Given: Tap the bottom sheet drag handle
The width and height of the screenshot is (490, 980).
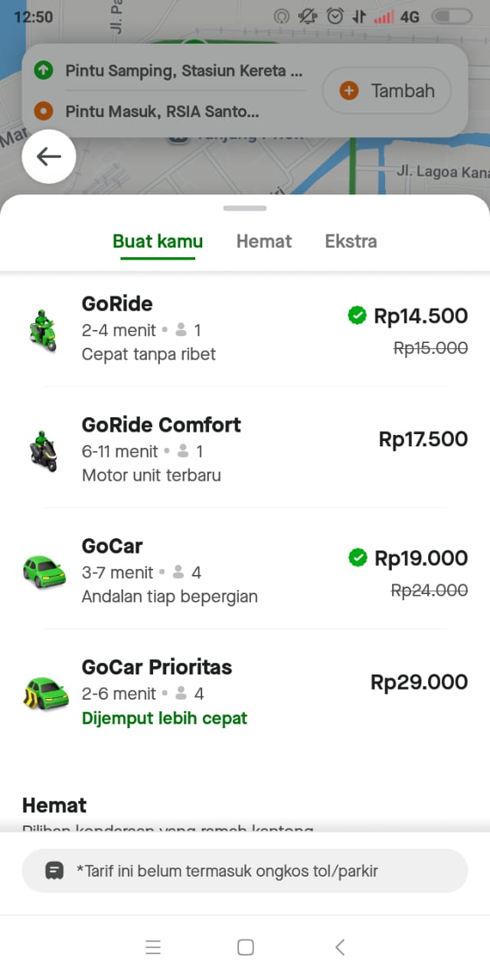Looking at the screenshot, I should [x=245, y=208].
